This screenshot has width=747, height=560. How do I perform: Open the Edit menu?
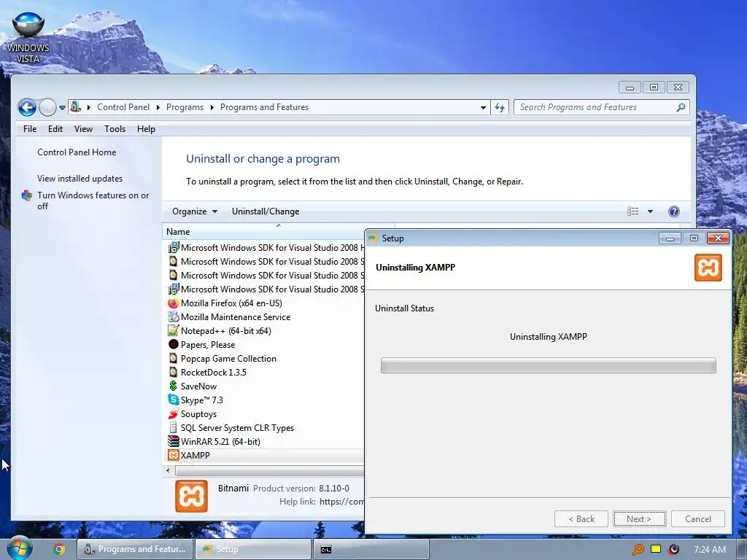click(55, 129)
